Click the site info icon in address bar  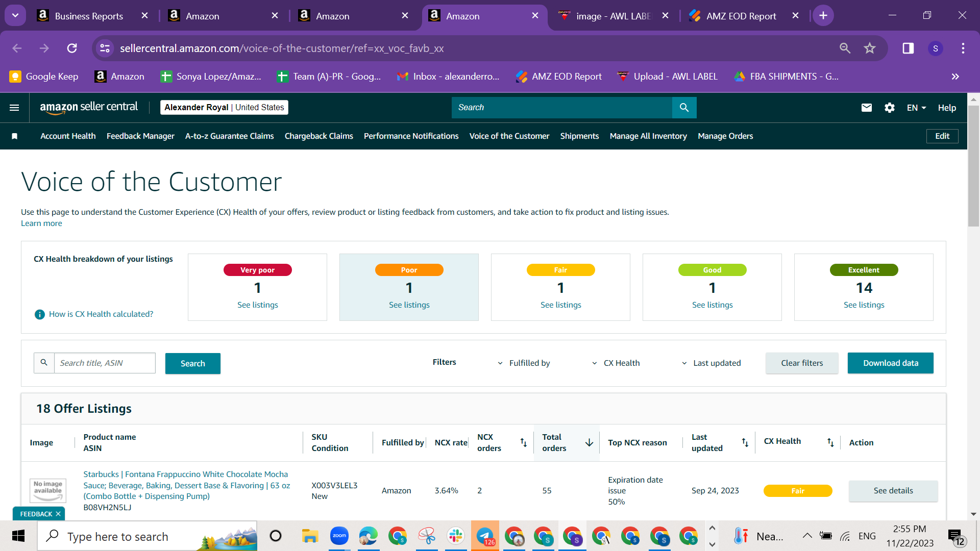[x=105, y=48]
